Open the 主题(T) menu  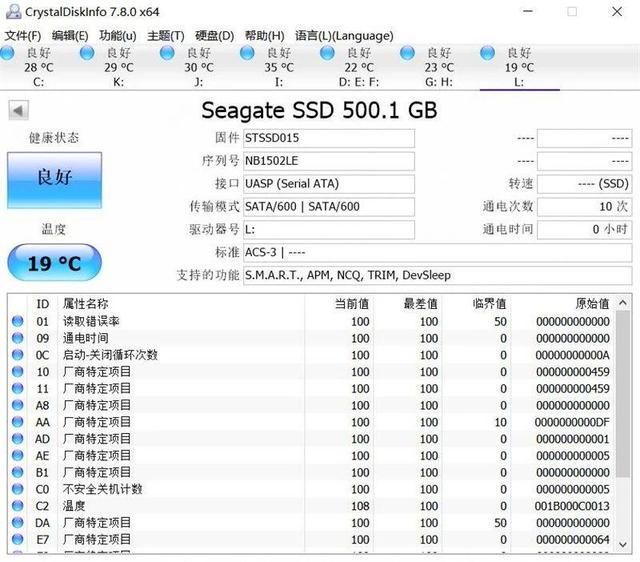pos(166,36)
